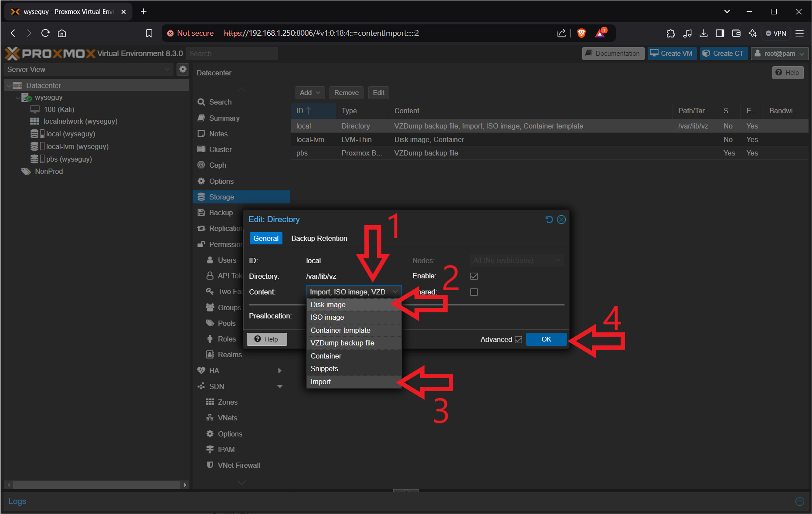Collapse the SDN submenu
The height and width of the screenshot is (514, 812).
click(x=280, y=386)
